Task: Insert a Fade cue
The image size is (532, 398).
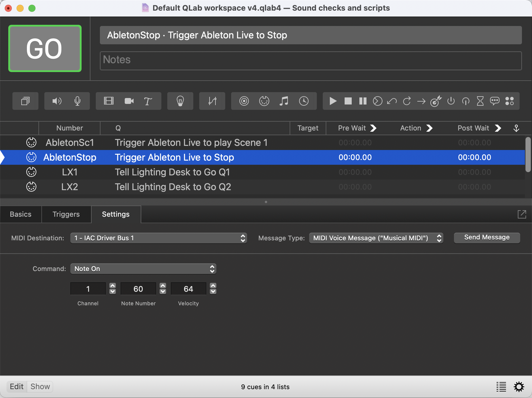Action: tap(212, 101)
